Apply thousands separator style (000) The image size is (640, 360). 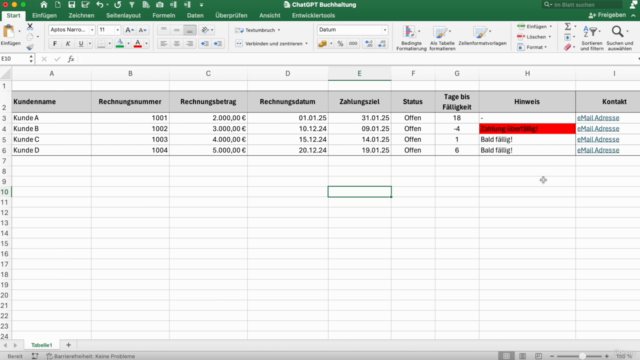(x=353, y=44)
